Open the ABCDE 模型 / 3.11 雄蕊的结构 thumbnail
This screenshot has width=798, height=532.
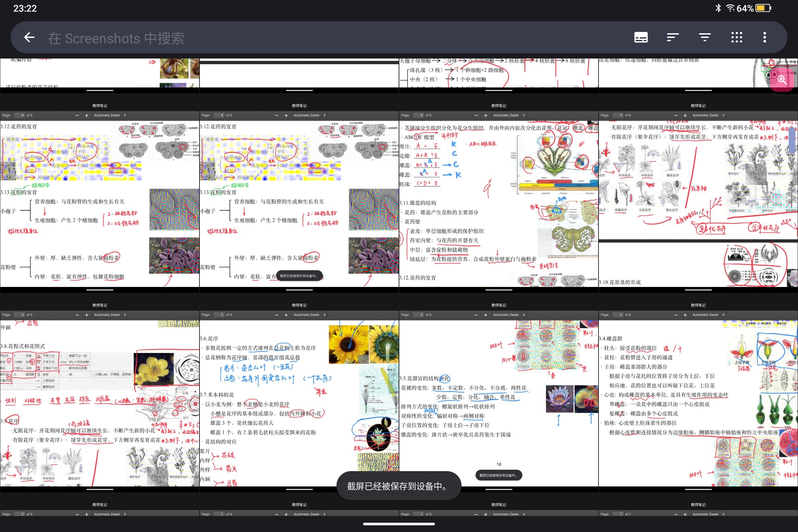coord(498,194)
